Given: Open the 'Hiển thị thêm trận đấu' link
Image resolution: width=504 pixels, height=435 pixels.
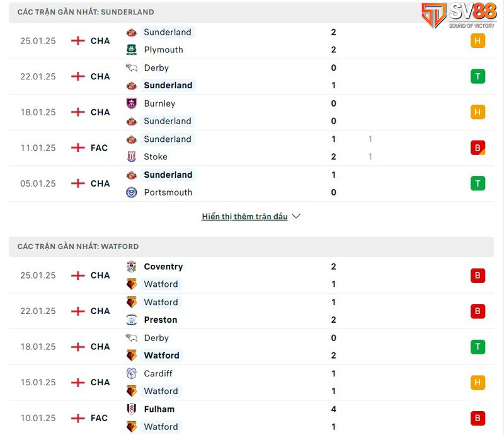Looking at the screenshot, I should [244, 216].
